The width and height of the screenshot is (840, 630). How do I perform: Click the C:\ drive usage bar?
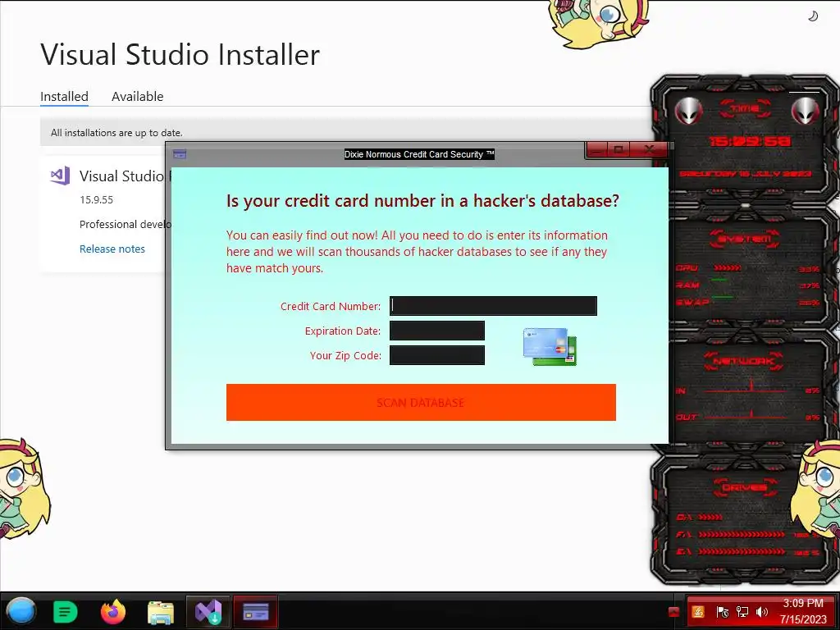point(711,518)
